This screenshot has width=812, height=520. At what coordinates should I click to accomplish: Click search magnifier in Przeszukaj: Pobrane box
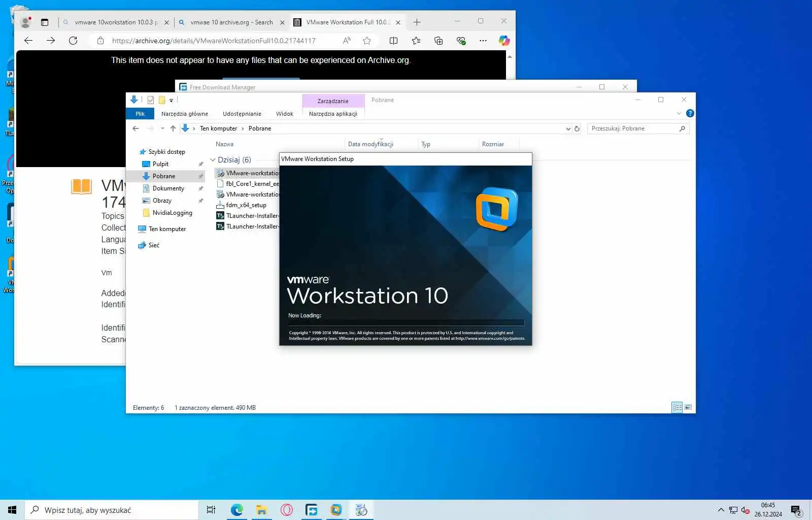pyautogui.click(x=682, y=128)
